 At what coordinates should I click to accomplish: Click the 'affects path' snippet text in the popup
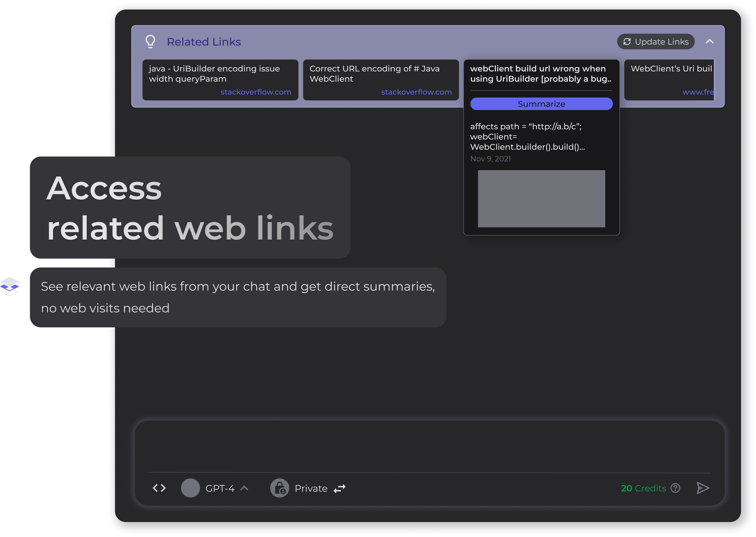tap(528, 137)
